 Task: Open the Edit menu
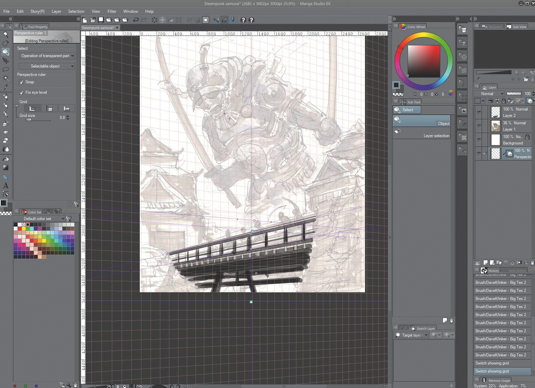20,11
